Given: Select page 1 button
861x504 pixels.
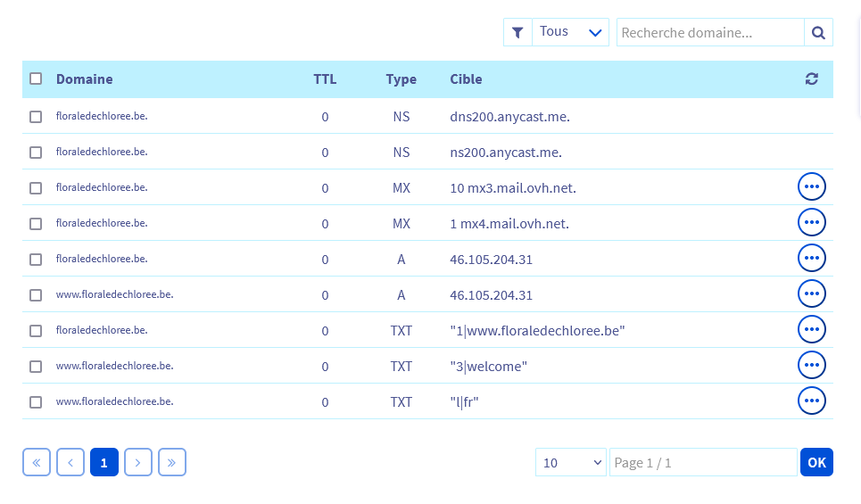Looking at the screenshot, I should click(104, 462).
